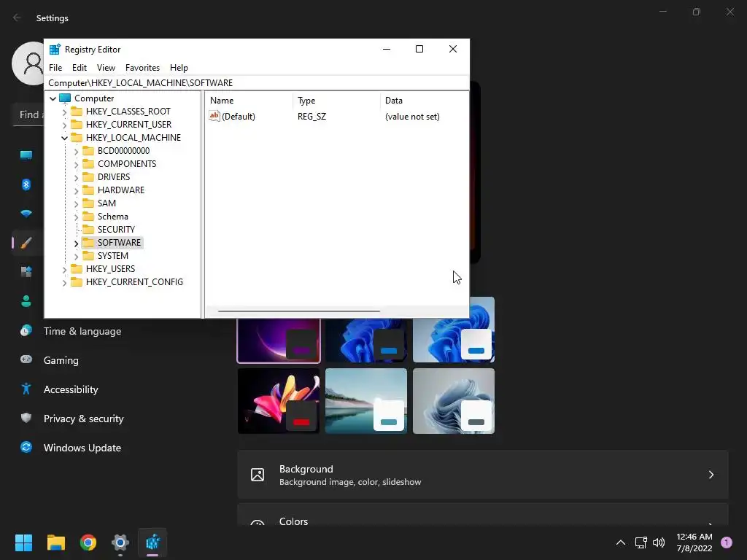Open the File menu
Image resolution: width=747 pixels, height=560 pixels.
(x=55, y=68)
